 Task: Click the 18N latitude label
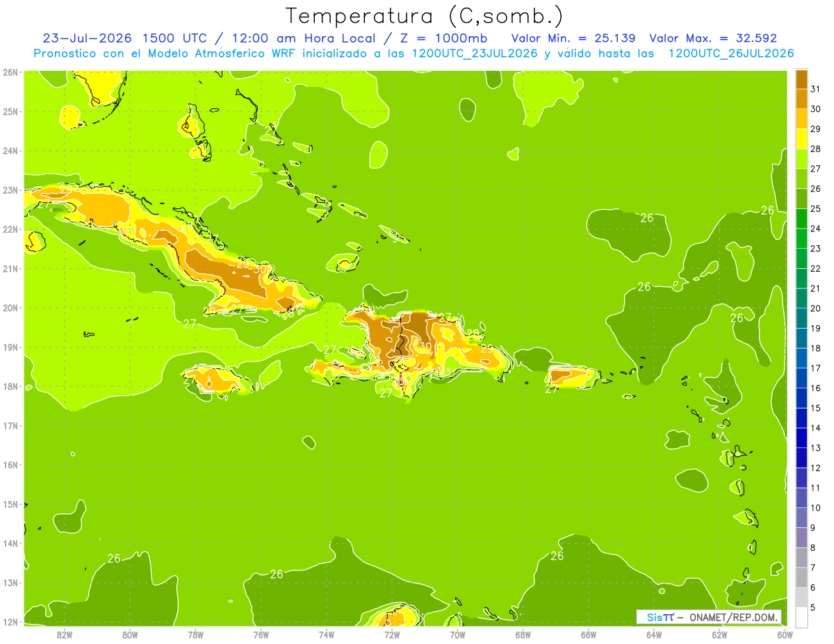[10, 386]
